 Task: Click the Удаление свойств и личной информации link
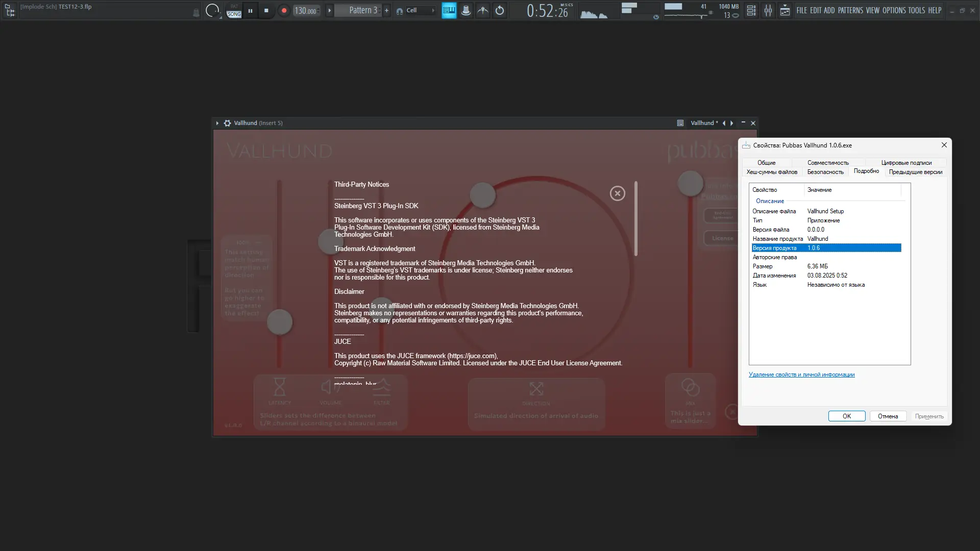(x=801, y=374)
